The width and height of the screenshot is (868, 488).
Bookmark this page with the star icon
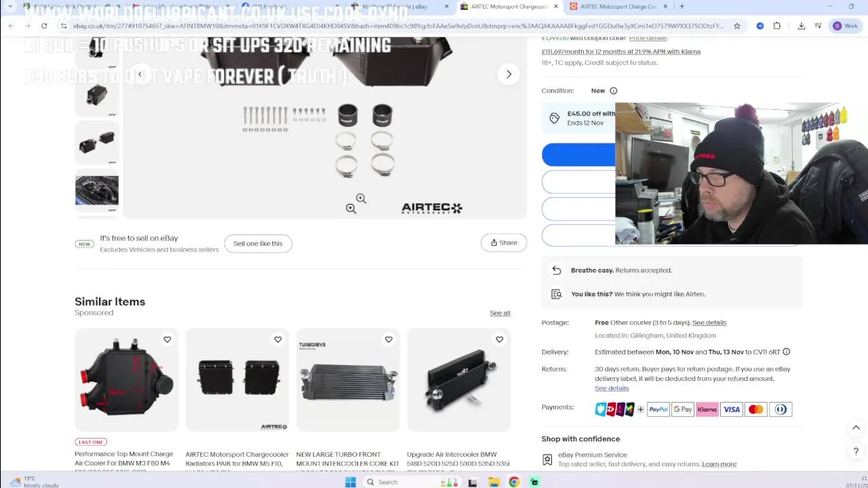point(737,26)
